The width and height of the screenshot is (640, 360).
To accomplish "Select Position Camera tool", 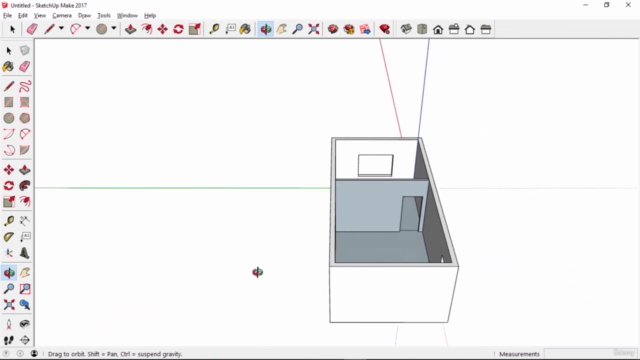I will pyautogui.click(x=9, y=324).
